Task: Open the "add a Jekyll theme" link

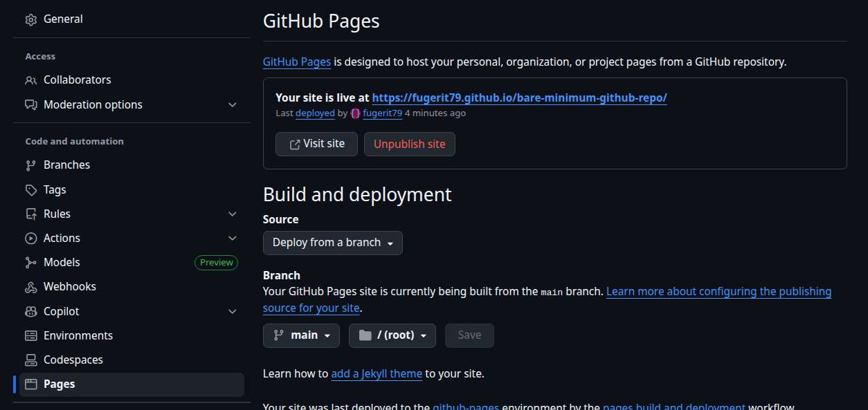Action: point(376,373)
